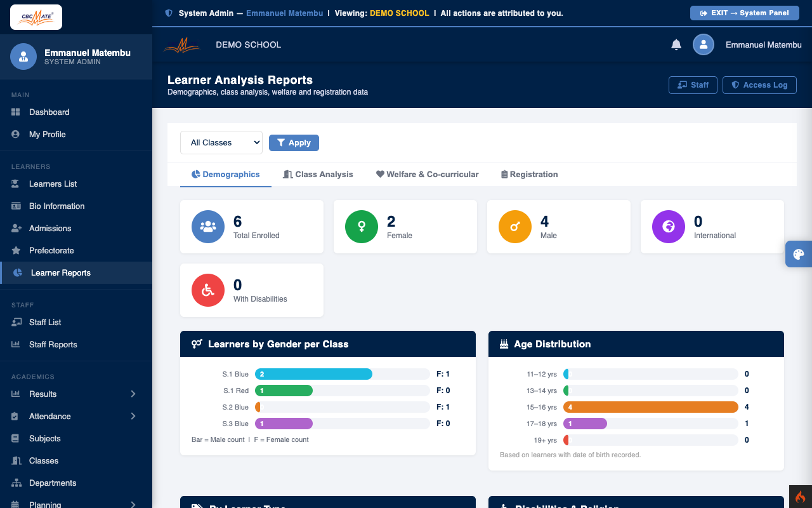
Task: Click the red wheelchair Disabilities icon
Action: 208,290
